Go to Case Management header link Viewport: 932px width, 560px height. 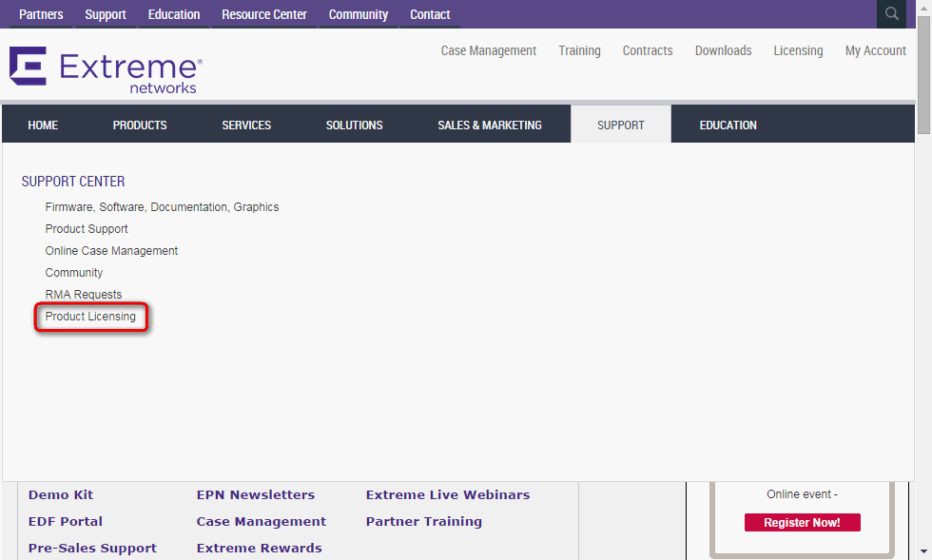pos(489,50)
